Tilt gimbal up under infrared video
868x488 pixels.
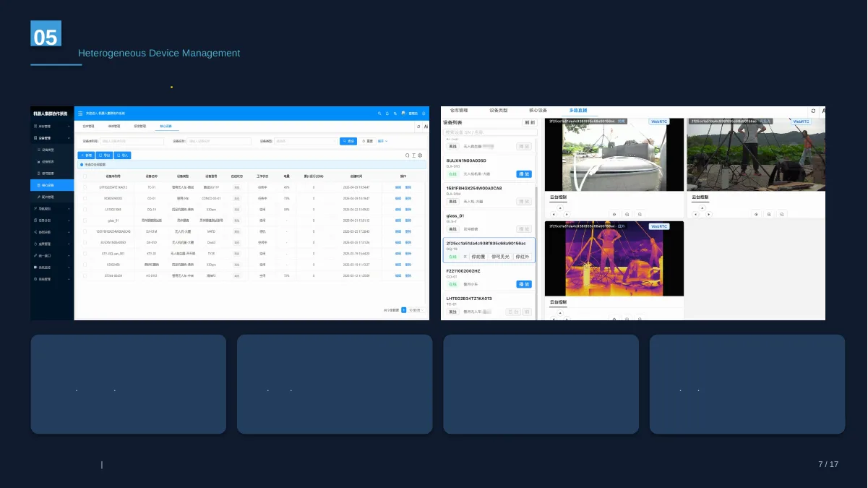tap(560, 313)
